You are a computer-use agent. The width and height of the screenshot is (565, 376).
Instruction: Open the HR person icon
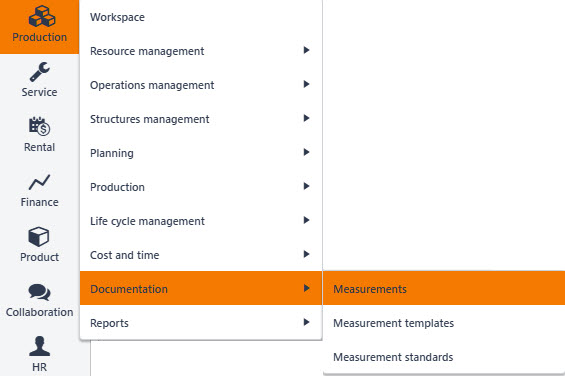pos(39,346)
